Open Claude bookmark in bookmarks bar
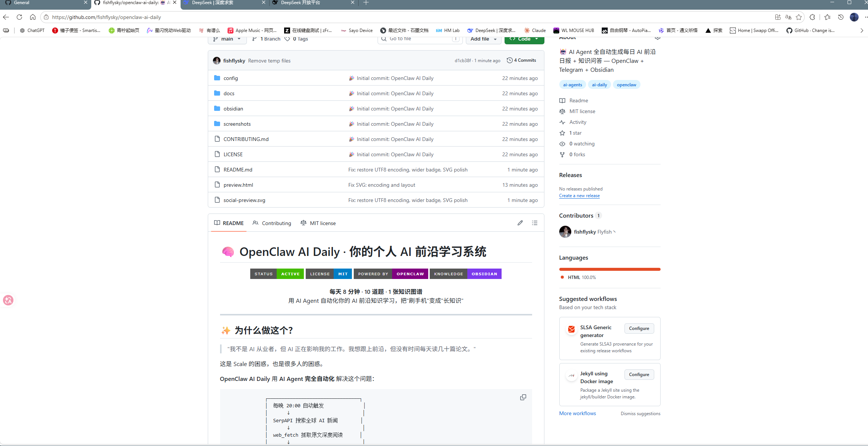This screenshot has width=868, height=446. 535,31
